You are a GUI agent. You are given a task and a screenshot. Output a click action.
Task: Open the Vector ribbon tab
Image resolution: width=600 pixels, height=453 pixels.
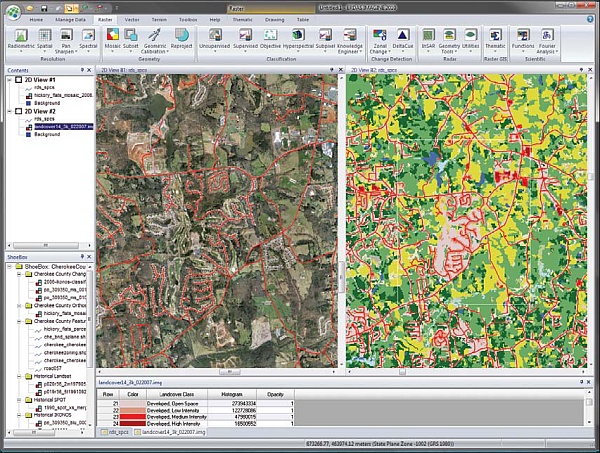pos(132,20)
